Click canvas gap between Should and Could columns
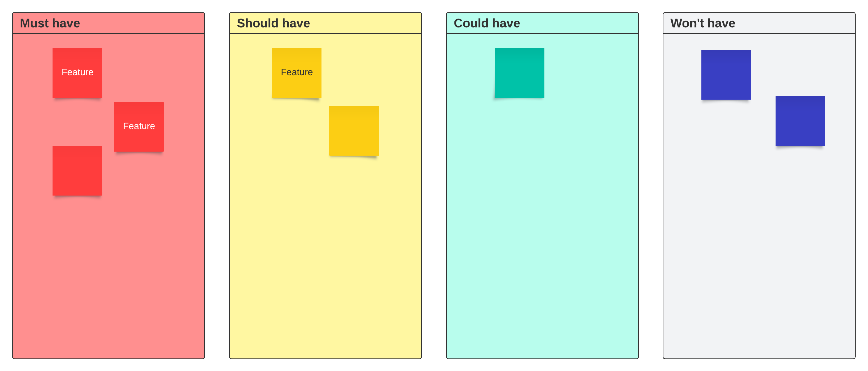This screenshot has width=868, height=371. (x=434, y=186)
